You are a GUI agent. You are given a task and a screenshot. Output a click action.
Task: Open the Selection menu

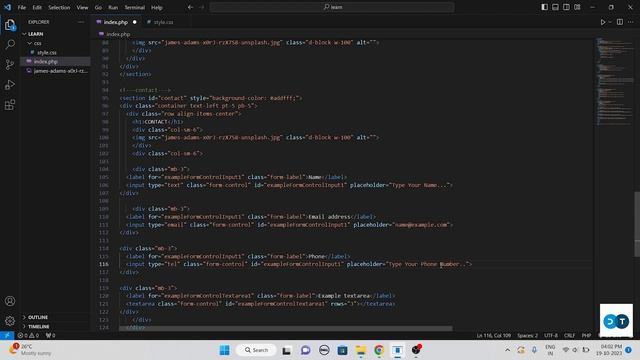59,7
